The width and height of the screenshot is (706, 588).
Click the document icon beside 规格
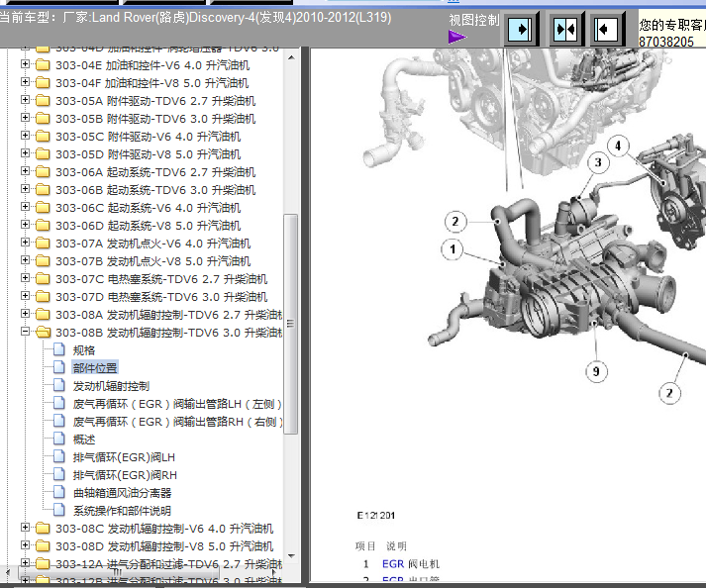tap(59, 349)
